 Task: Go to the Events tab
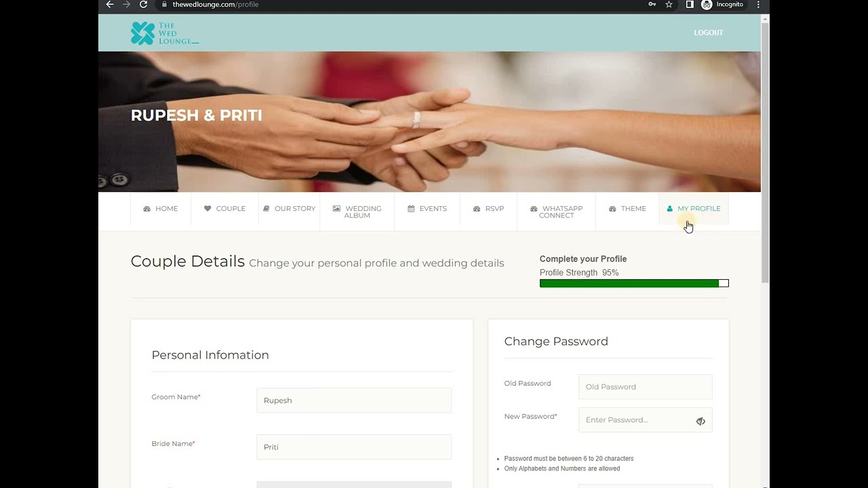coord(427,209)
